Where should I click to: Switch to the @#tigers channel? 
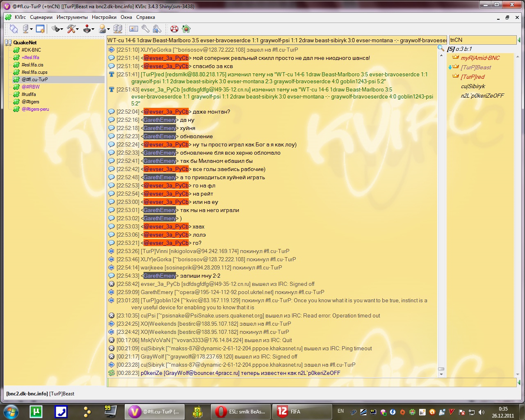click(x=30, y=102)
